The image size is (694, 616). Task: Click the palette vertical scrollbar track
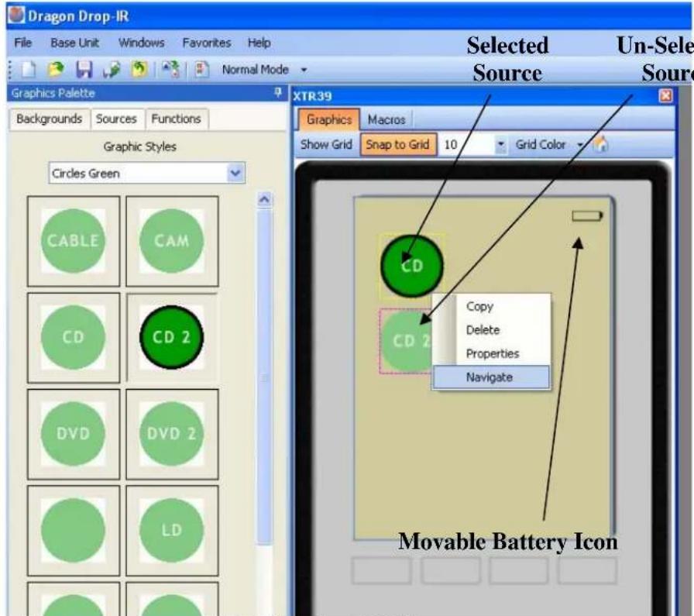coord(265,377)
